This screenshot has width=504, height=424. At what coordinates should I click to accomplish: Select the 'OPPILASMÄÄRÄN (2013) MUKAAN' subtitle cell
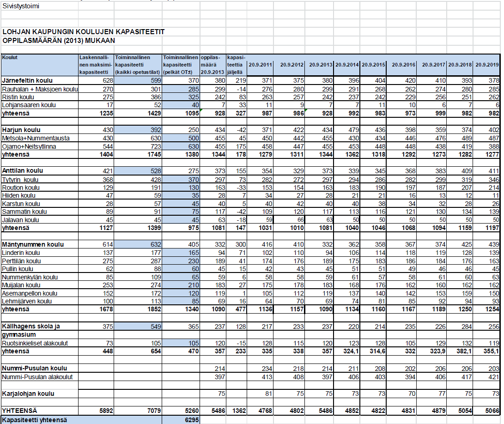pos(59,41)
